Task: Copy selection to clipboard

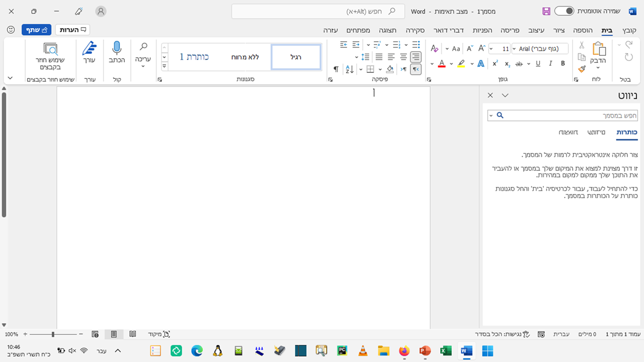Action: point(582,57)
